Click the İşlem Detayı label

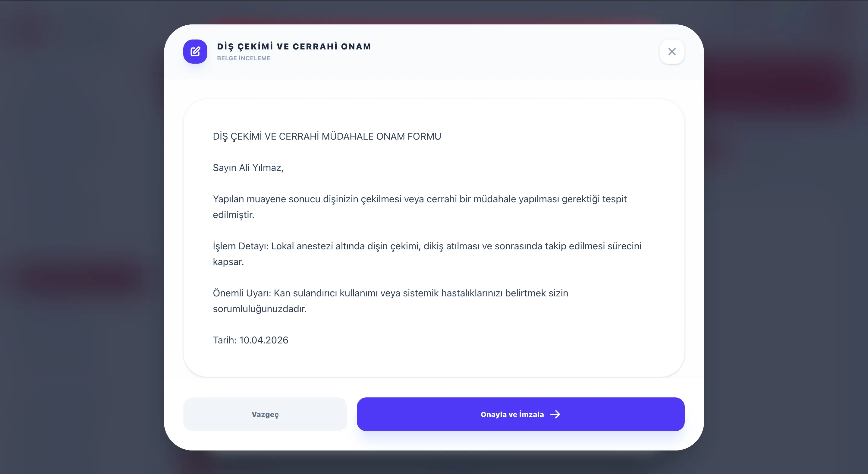tap(241, 246)
